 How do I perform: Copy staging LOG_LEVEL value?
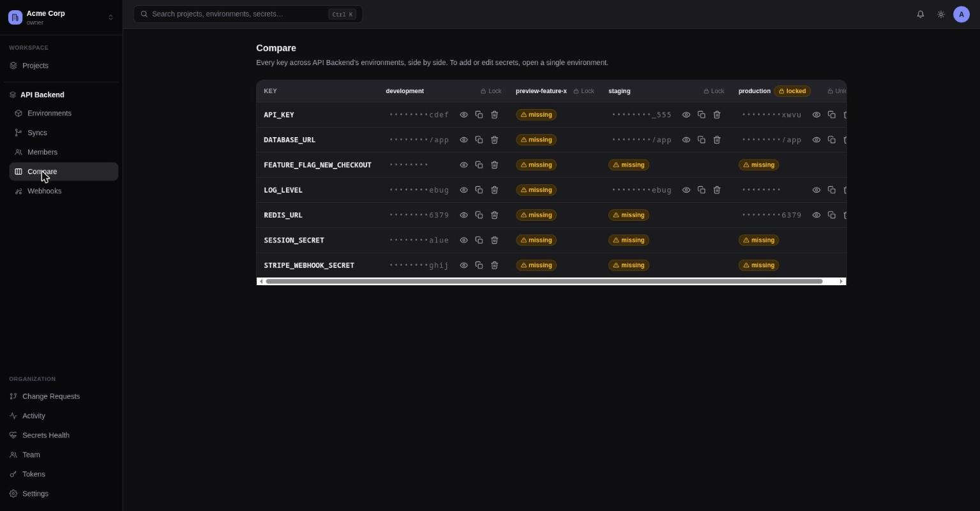(x=701, y=190)
